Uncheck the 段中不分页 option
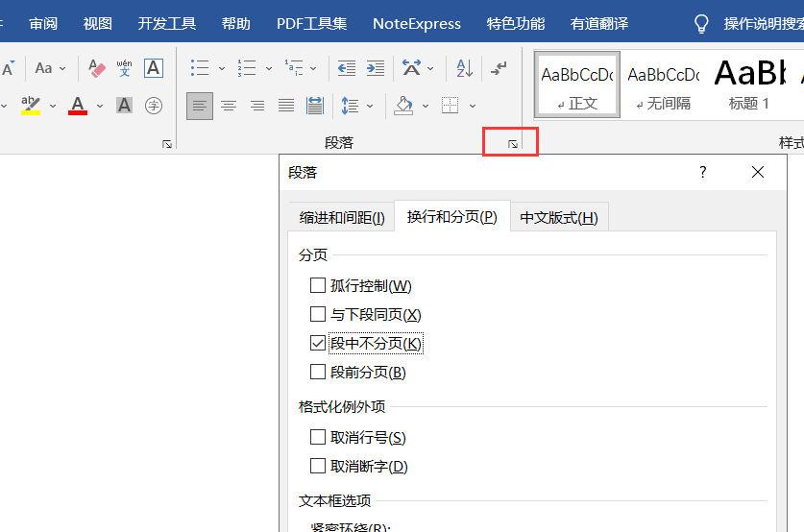804x532 pixels. pyautogui.click(x=318, y=343)
